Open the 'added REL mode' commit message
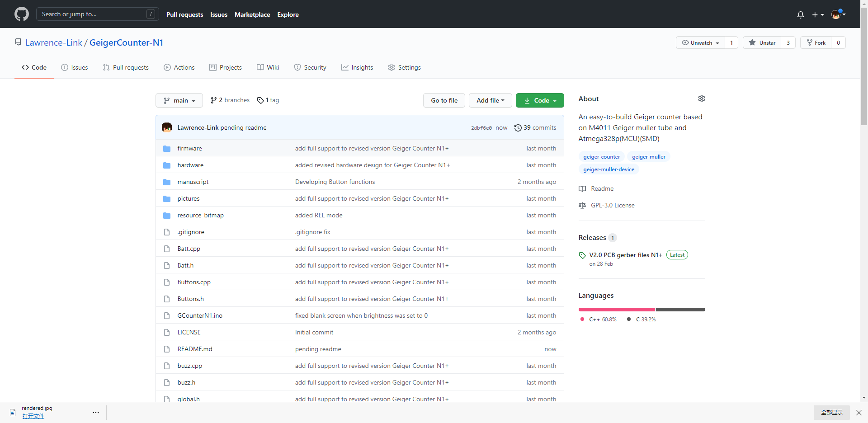Image resolution: width=868 pixels, height=423 pixels. click(x=319, y=215)
